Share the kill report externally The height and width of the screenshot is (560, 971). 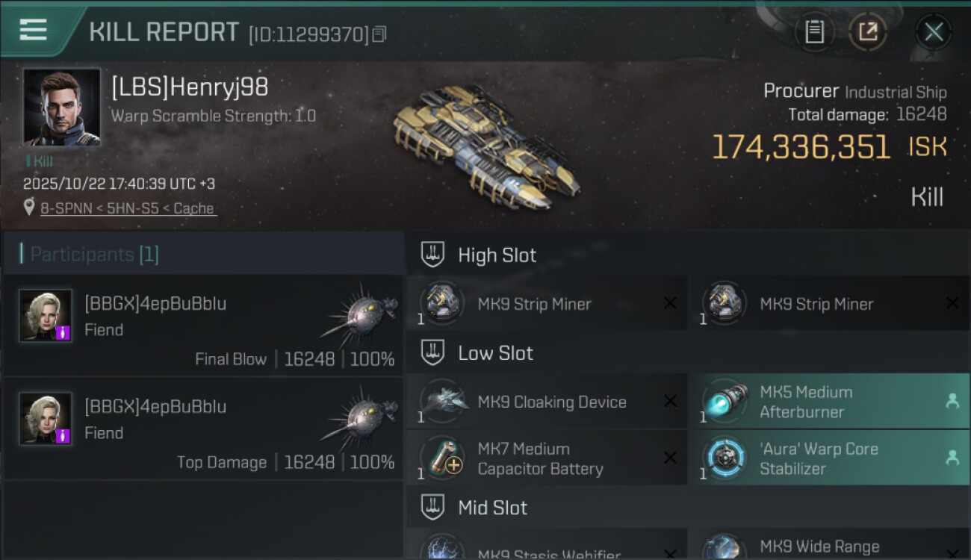click(868, 32)
